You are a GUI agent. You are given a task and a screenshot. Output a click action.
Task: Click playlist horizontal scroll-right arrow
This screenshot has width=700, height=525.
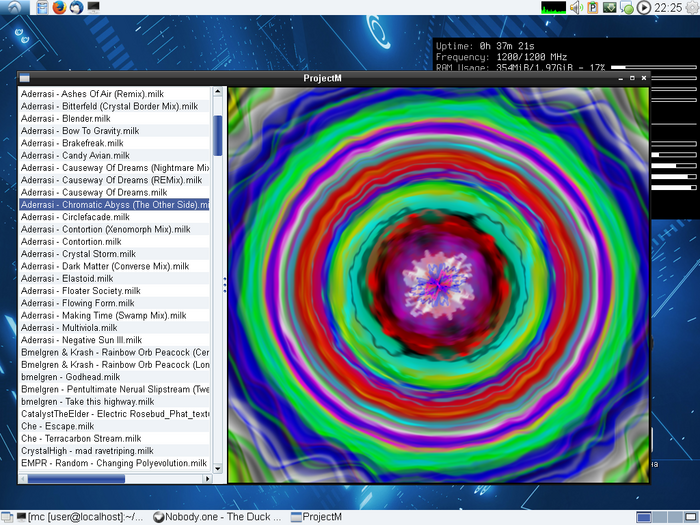click(208, 479)
